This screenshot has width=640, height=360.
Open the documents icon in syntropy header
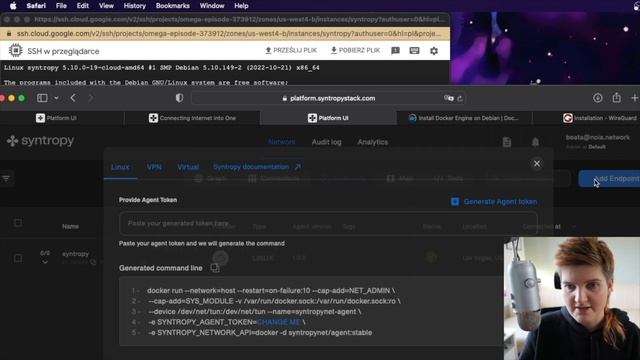507,142
